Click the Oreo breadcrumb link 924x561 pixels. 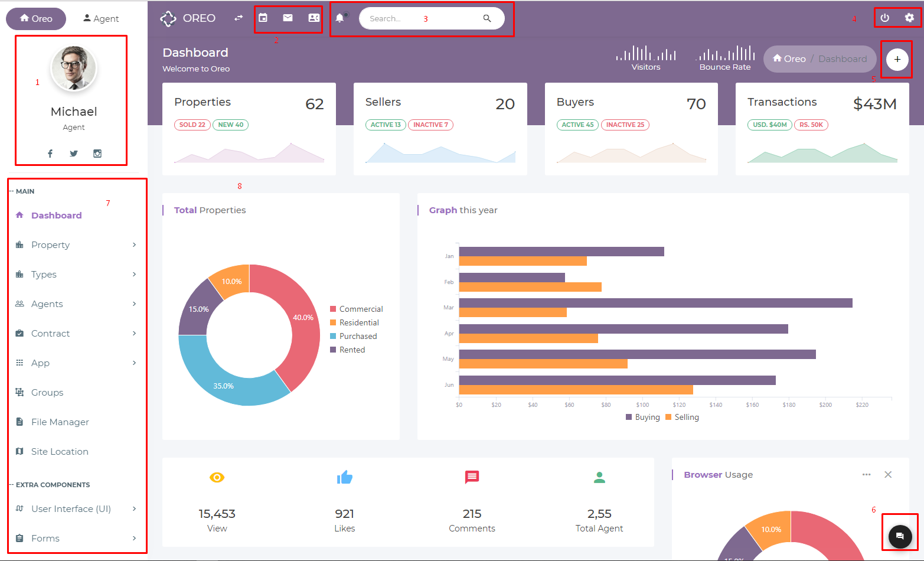pos(789,59)
